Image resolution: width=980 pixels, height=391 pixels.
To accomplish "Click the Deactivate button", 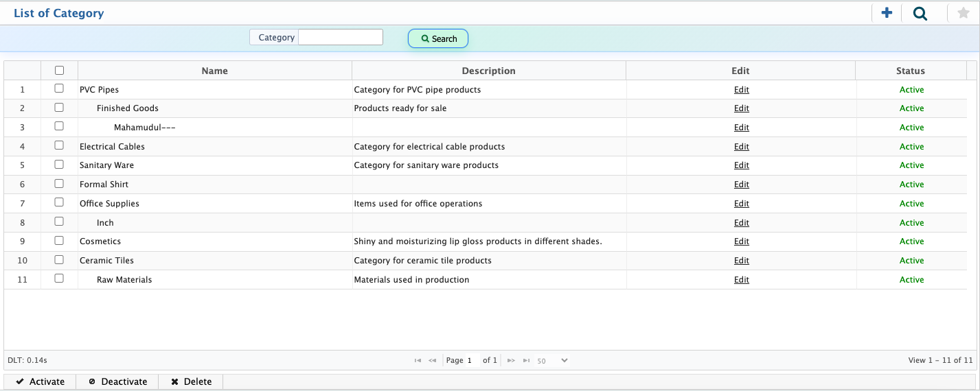I will pos(117,381).
